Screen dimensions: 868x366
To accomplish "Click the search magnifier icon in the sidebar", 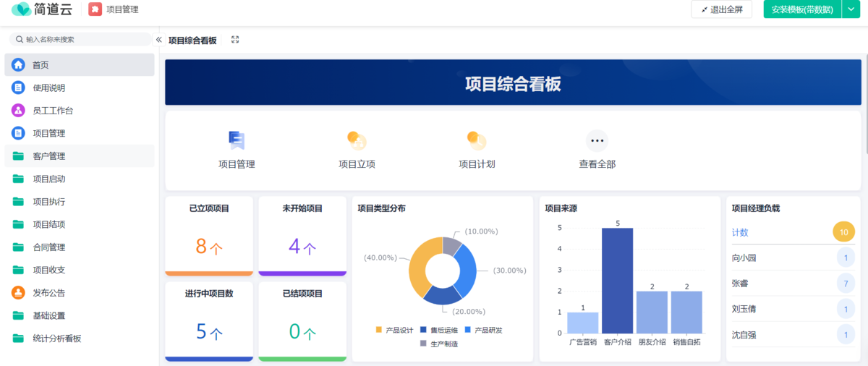I will click(20, 40).
